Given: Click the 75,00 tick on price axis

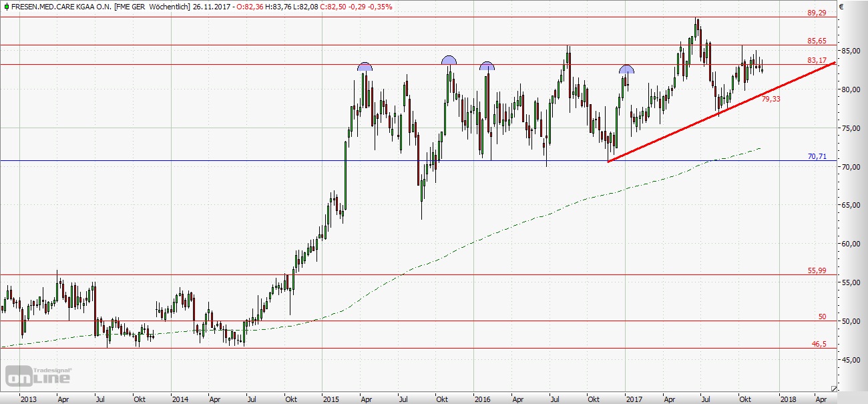Looking at the screenshot, I should point(850,128).
